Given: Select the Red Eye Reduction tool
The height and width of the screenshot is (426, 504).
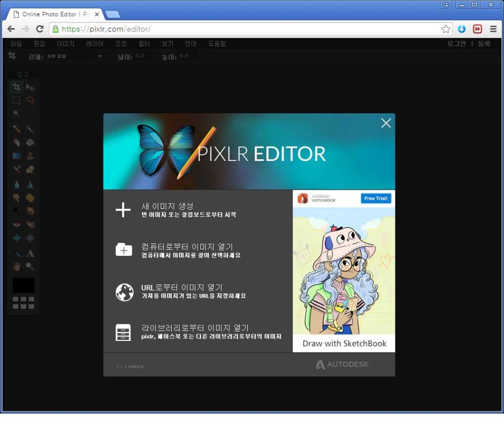Looking at the screenshot, I should (x=17, y=224).
